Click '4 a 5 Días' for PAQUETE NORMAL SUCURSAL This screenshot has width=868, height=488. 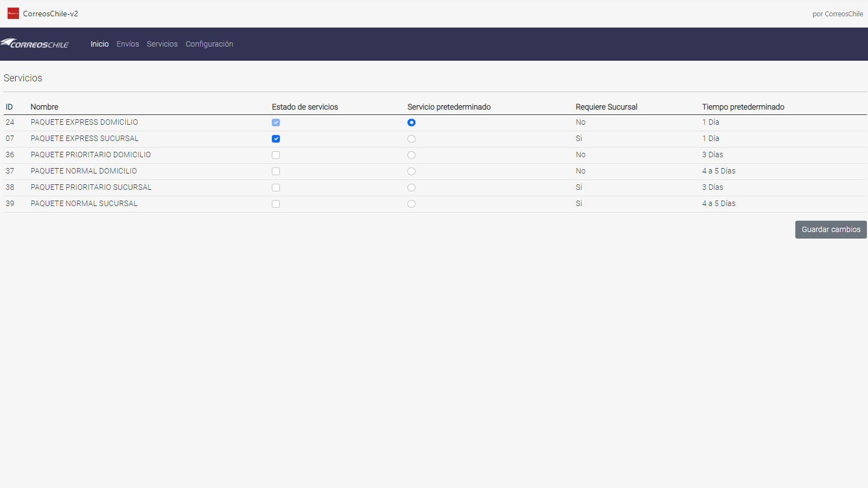click(719, 203)
